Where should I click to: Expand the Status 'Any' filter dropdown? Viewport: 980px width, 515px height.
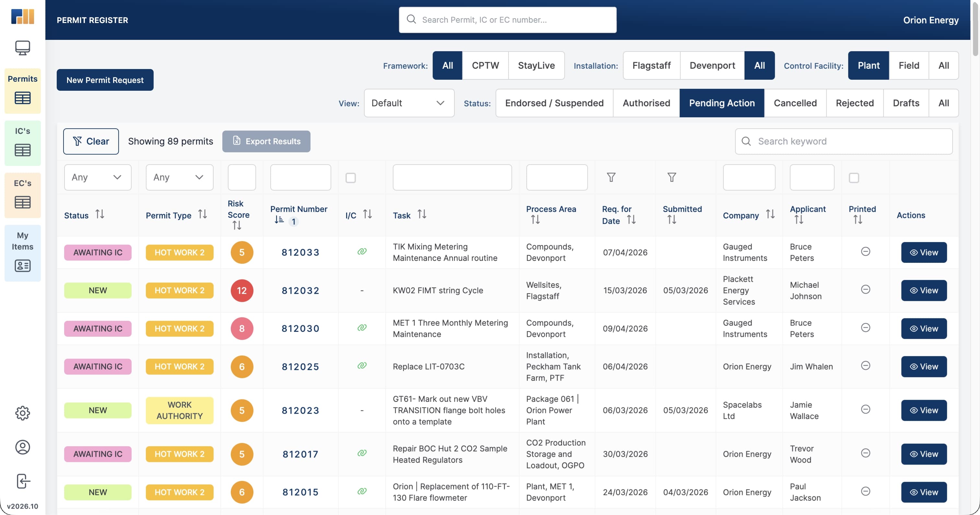98,177
